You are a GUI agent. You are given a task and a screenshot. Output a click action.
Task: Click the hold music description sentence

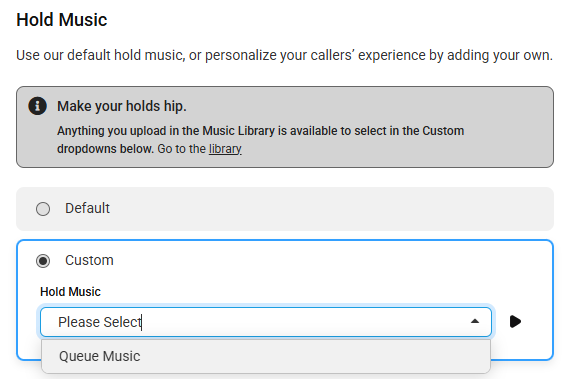tap(285, 55)
